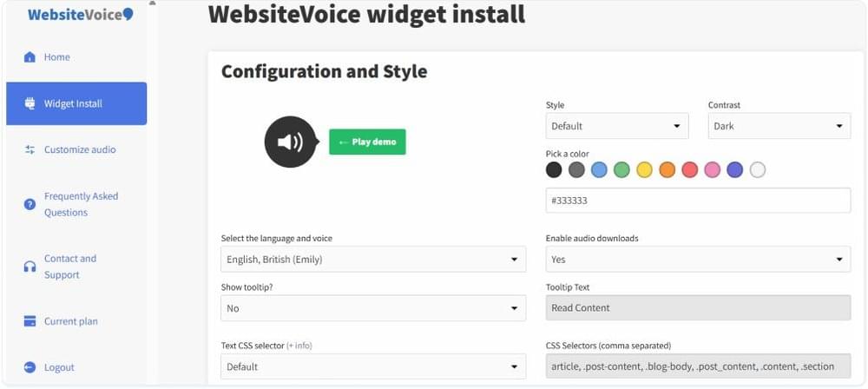Open Customize audio in the sidebar
The image size is (868, 389).
(80, 149)
